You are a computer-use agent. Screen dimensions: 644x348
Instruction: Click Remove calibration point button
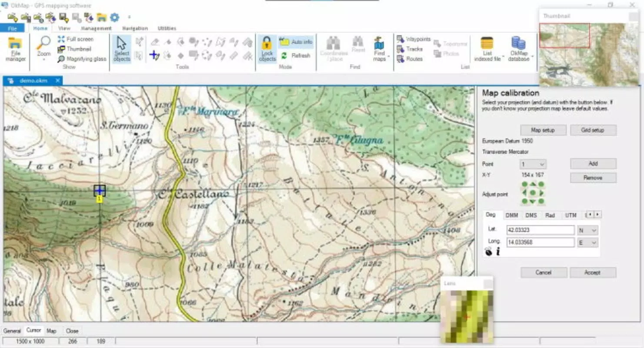pyautogui.click(x=593, y=177)
